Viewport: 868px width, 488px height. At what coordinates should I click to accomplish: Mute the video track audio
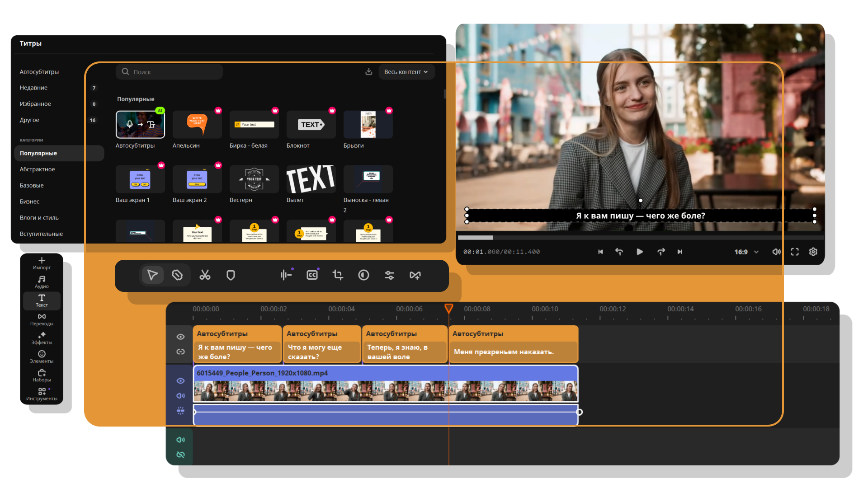pyautogui.click(x=180, y=396)
